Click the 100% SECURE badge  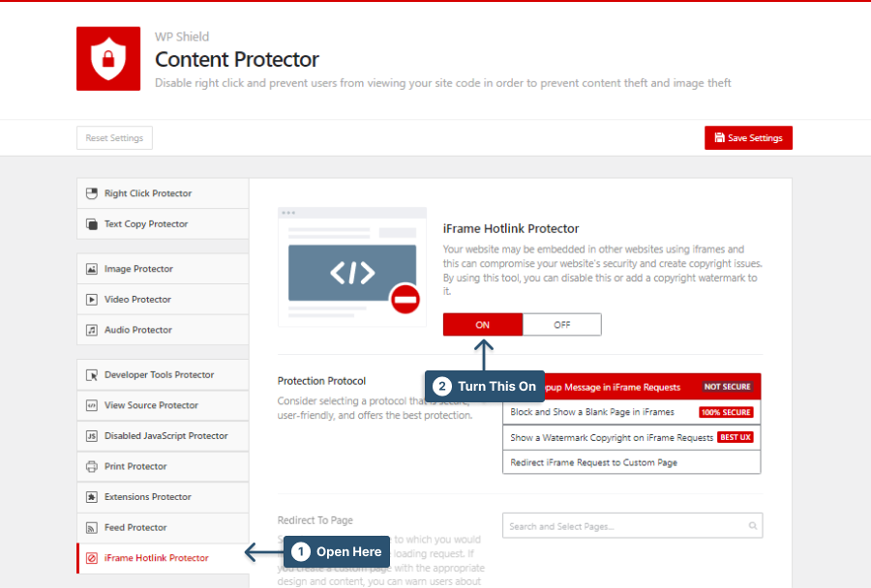(726, 412)
